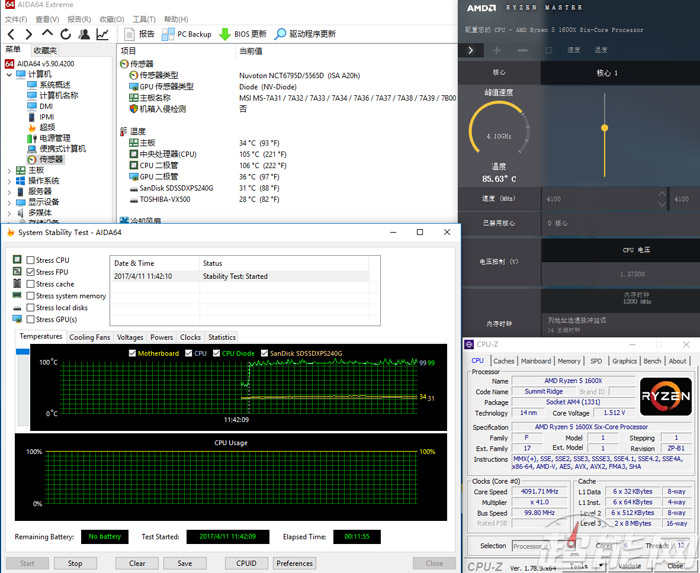Toggle Motherboard graph checkbox
The height and width of the screenshot is (573, 700).
point(132,353)
